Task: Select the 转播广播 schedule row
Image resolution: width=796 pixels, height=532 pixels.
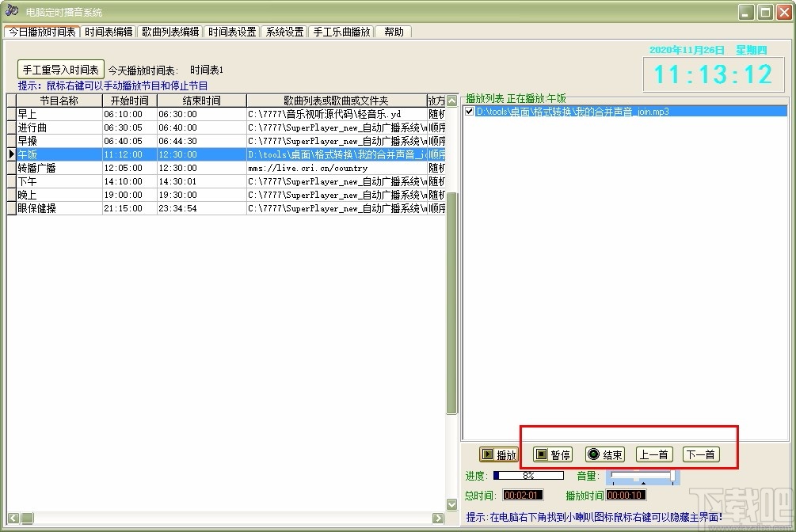Action: [55, 168]
